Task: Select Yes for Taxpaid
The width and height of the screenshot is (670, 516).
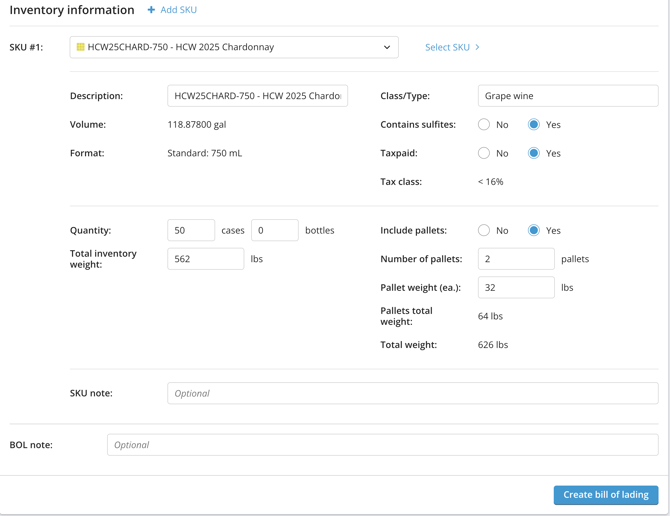Action: click(534, 153)
